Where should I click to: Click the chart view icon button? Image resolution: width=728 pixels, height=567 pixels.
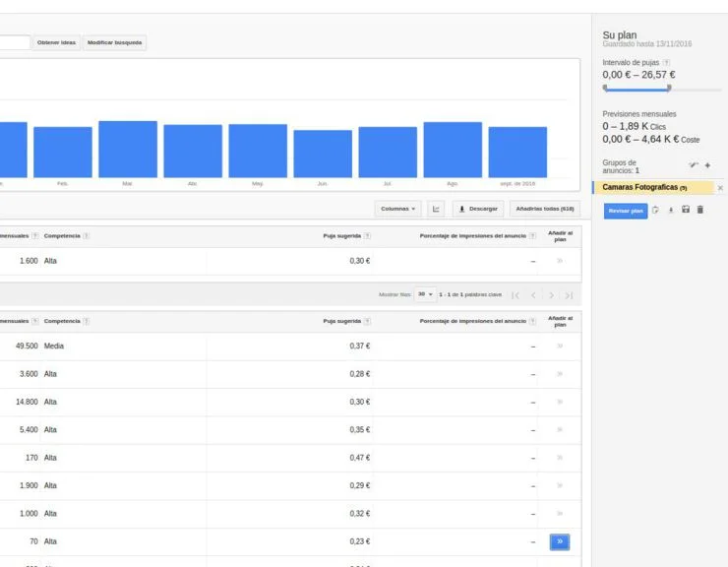(x=436, y=209)
